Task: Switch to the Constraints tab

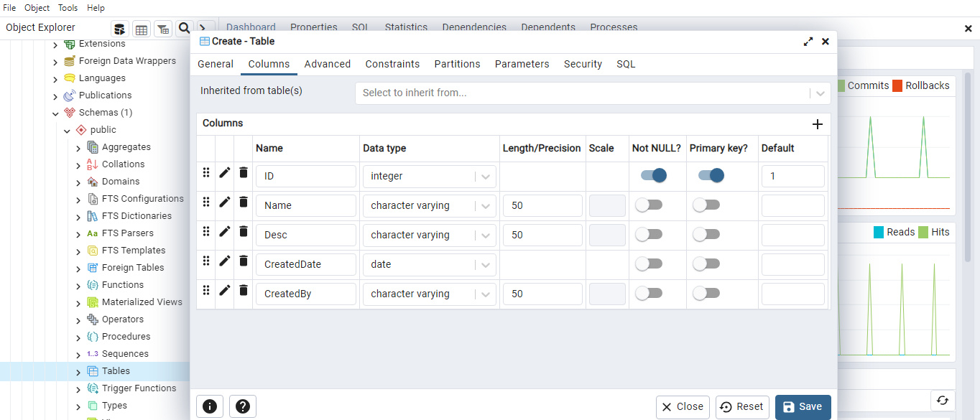Action: 392,64
